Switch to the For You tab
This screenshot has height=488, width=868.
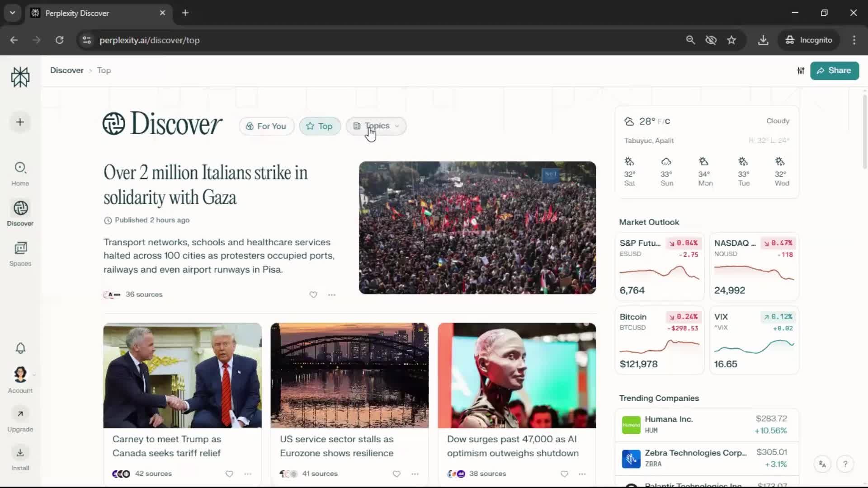point(266,126)
